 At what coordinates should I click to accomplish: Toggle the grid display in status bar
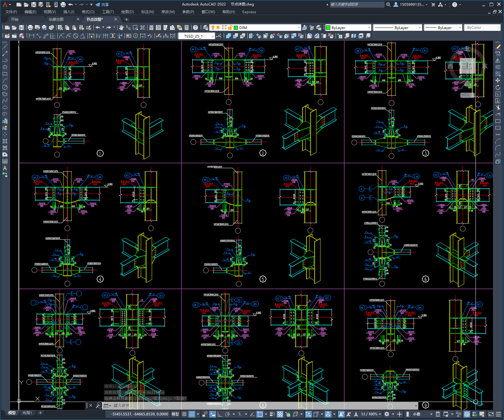coord(184,414)
